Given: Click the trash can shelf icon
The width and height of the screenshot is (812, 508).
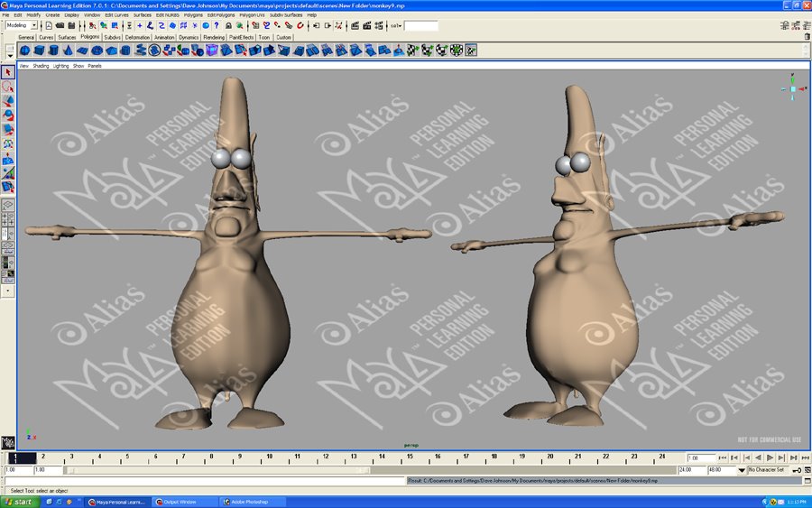Looking at the screenshot, I should (x=807, y=37).
